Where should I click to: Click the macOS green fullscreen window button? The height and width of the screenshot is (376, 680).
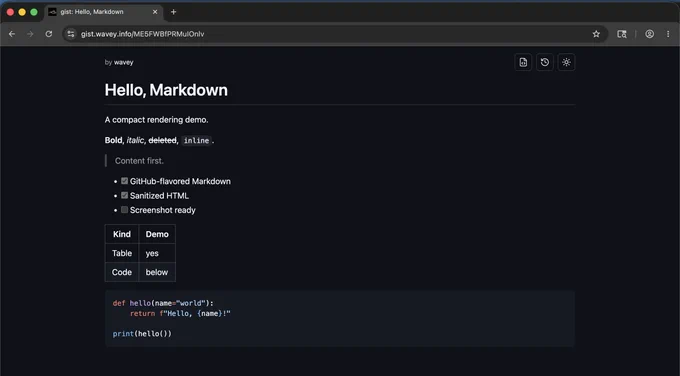pos(34,12)
